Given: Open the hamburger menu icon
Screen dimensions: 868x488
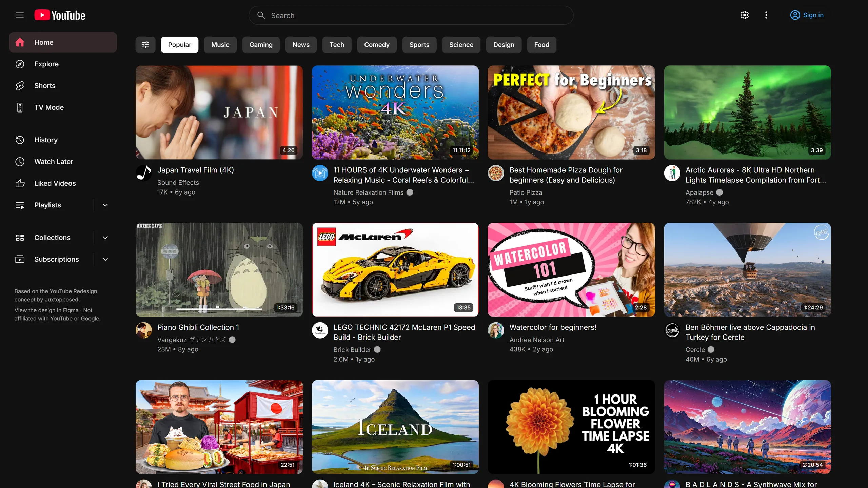Looking at the screenshot, I should tap(20, 15).
